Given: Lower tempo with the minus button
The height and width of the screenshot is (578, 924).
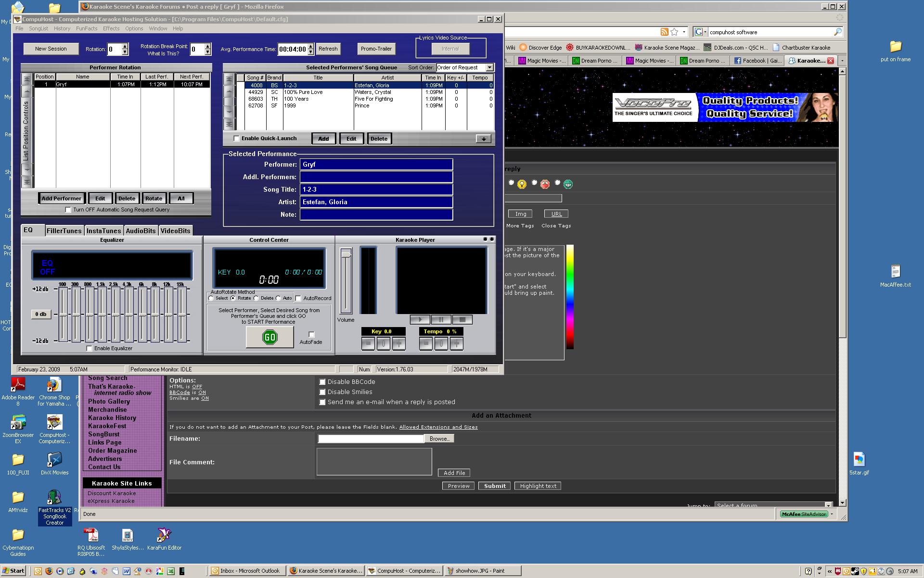Looking at the screenshot, I should 425,343.
